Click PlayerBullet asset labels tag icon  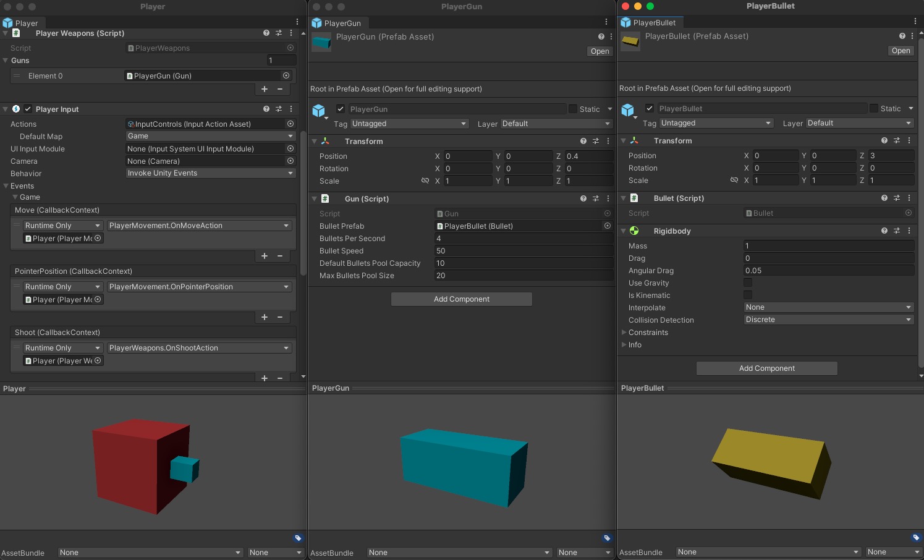tap(916, 537)
